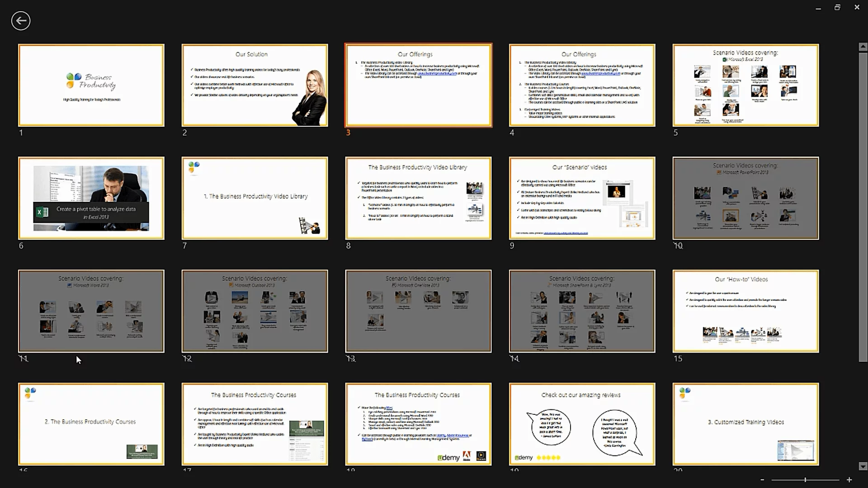This screenshot has width=868, height=488.
Task: Click the zoom in plus icon
Action: (x=849, y=480)
